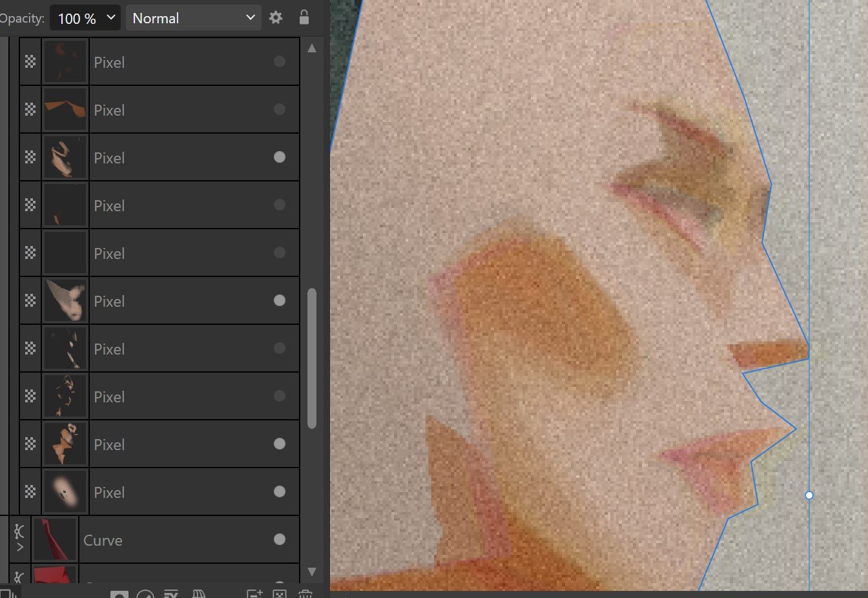The width and height of the screenshot is (868, 598).
Task: Hide the bottom Pixel layer with face thumbnail
Action: [x=280, y=492]
